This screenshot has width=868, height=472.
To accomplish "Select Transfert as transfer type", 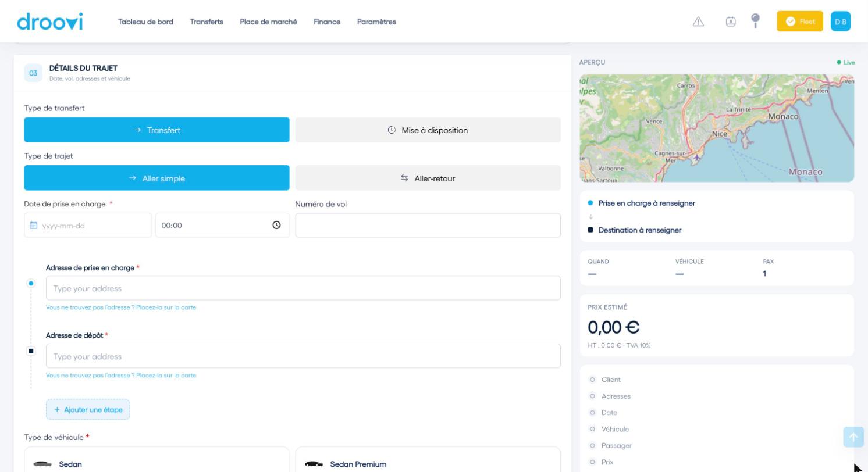I will tap(156, 130).
